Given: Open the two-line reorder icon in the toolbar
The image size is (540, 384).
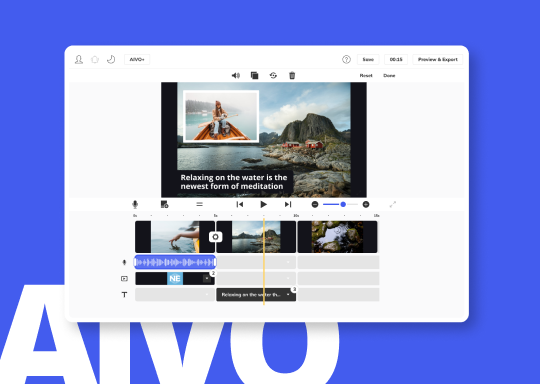Looking at the screenshot, I should point(199,205).
